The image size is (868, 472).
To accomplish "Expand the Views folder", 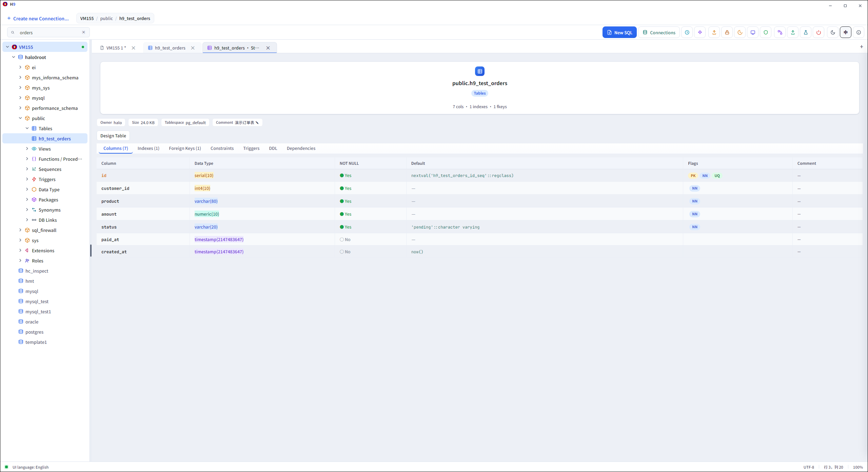I will point(27,149).
